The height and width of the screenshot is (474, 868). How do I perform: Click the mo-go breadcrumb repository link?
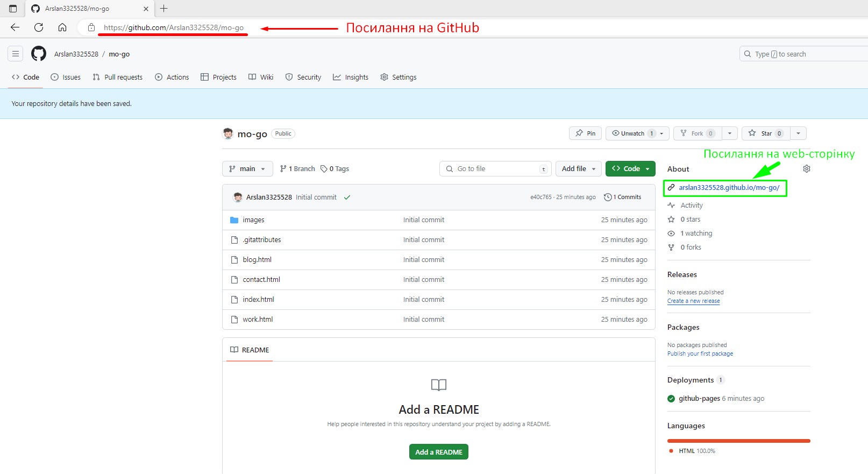tap(119, 54)
